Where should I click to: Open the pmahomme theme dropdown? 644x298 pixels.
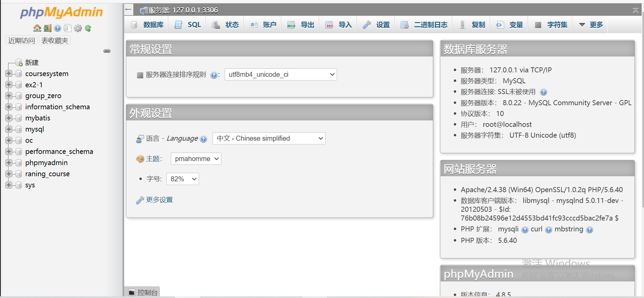196,159
